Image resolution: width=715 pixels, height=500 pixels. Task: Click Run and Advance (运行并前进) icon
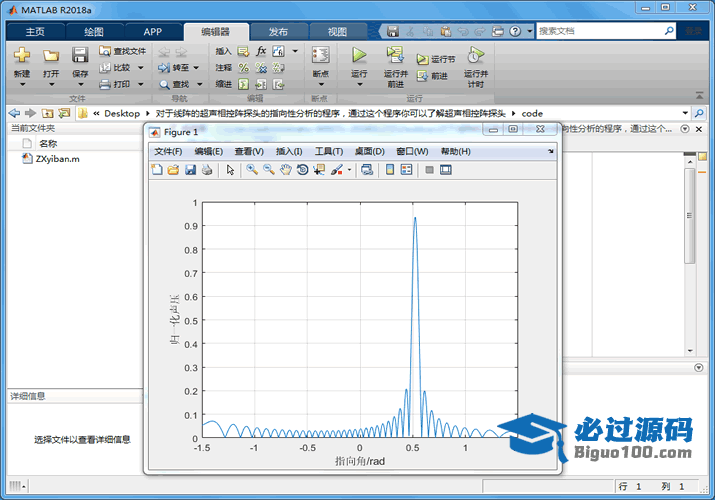[x=395, y=55]
